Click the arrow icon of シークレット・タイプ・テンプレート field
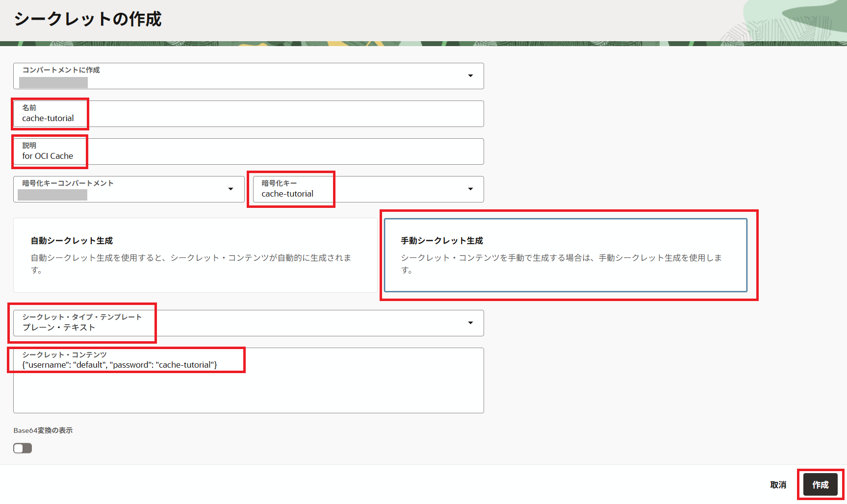This screenshot has width=847, height=504. coord(470,323)
